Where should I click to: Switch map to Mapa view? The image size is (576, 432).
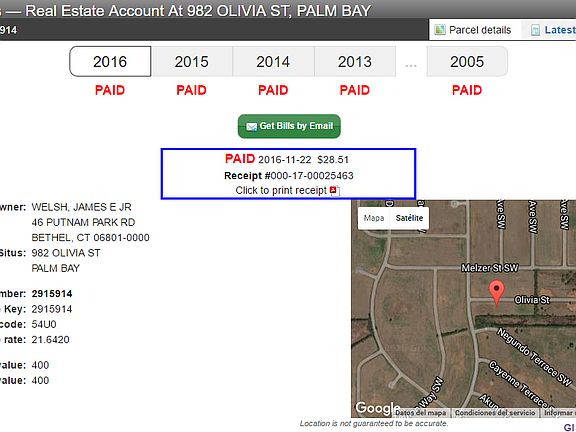coord(374,218)
